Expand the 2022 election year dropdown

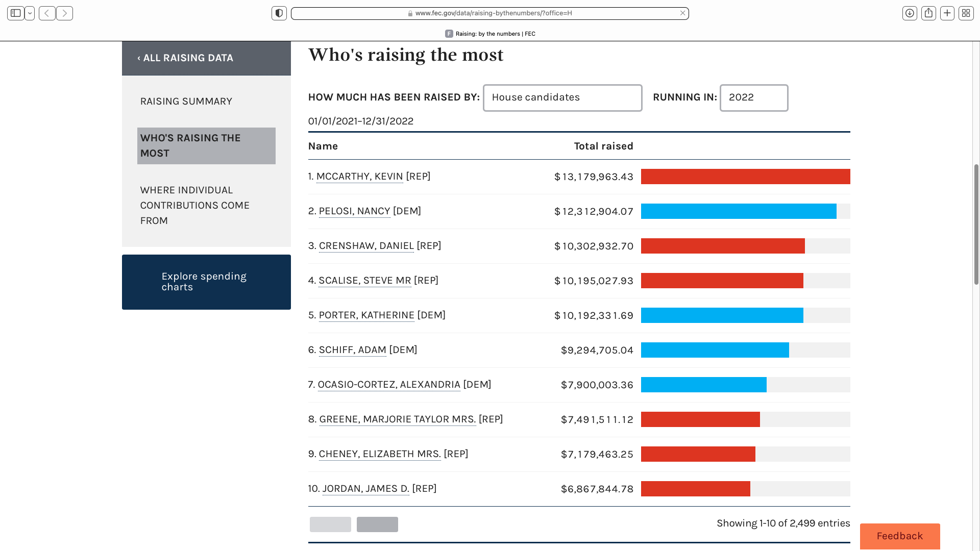click(x=753, y=98)
